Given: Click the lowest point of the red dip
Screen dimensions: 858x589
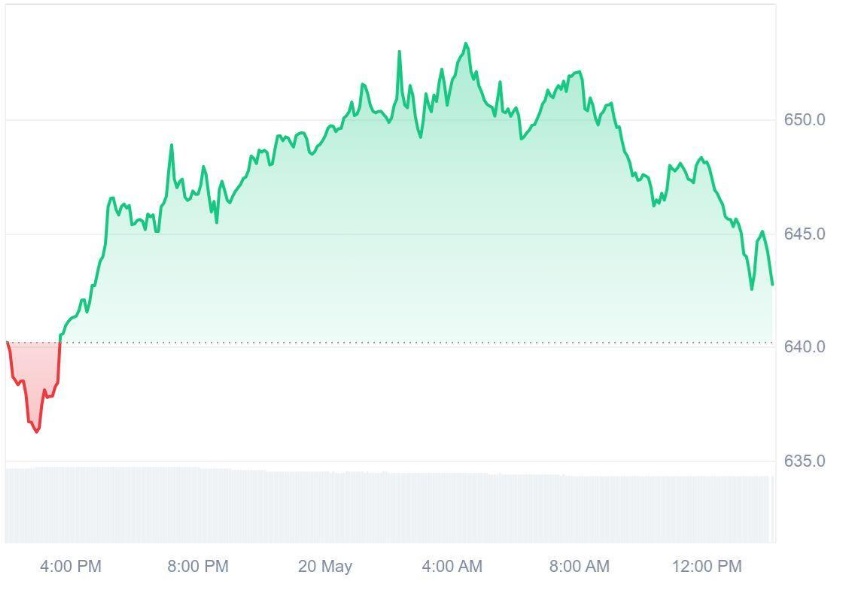Looking at the screenshot, I should tap(37, 432).
